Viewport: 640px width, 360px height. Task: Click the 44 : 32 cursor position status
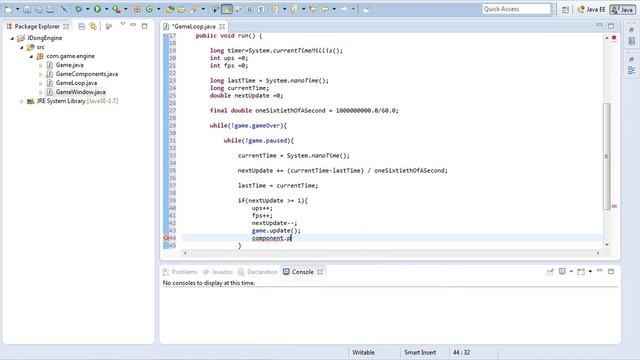click(461, 352)
